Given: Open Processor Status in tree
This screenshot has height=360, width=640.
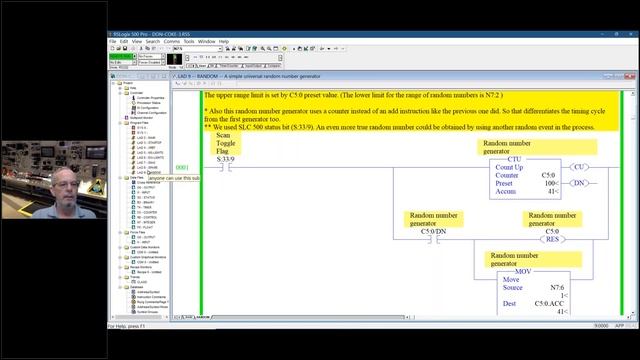Looking at the screenshot, I should pos(149,103).
